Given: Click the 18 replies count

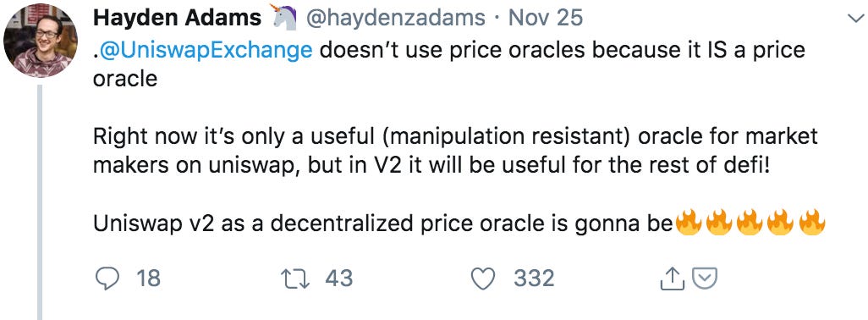Looking at the screenshot, I should pos(148,279).
